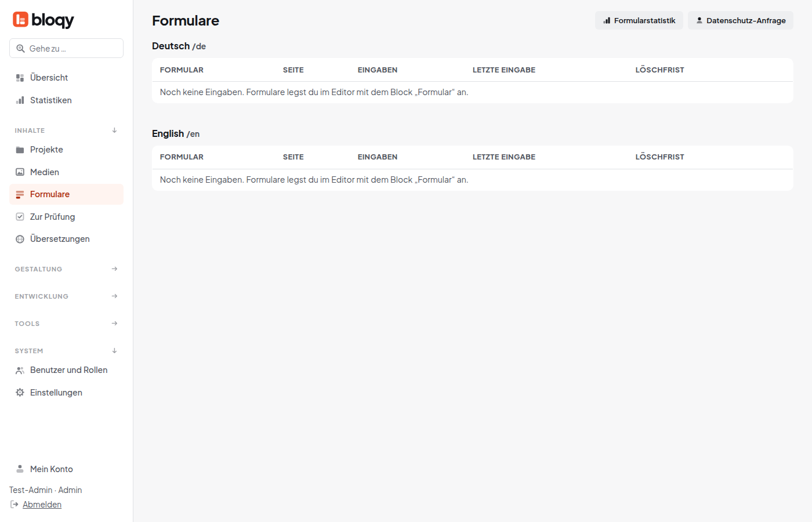
Task: Click the bloqy logo icon
Action: (20, 20)
